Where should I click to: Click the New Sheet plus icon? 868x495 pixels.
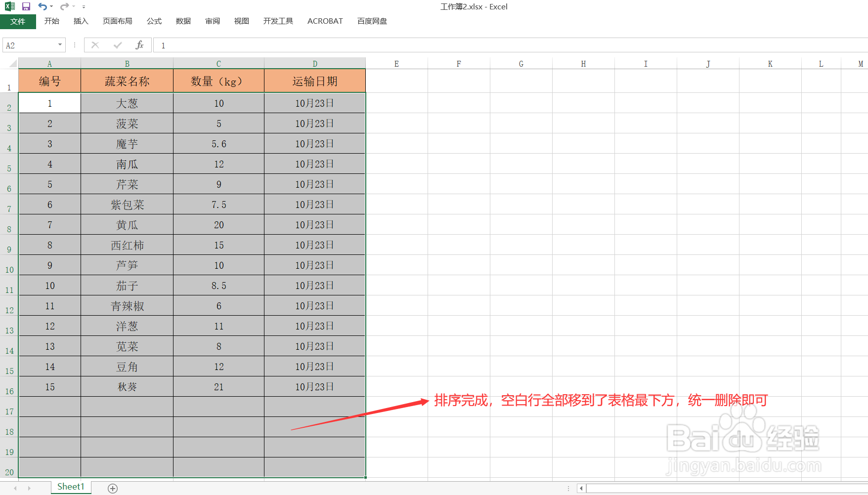[113, 489]
